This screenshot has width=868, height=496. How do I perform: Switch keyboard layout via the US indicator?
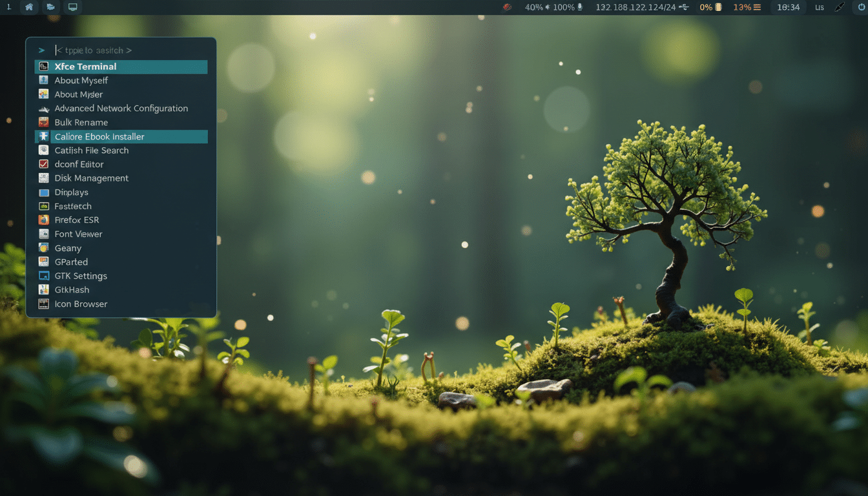point(819,7)
